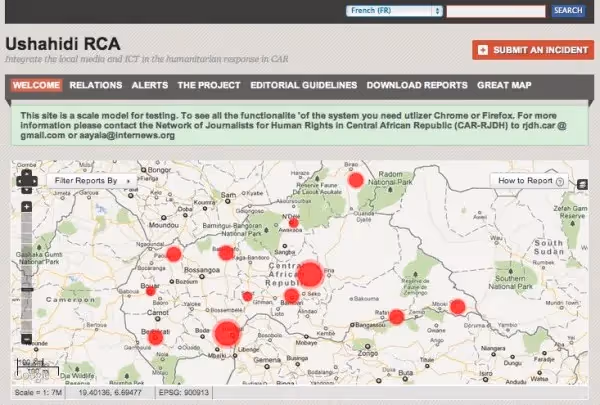600x405 pixels.
Task: Zoom out with the minus button
Action: pyautogui.click(x=26, y=339)
